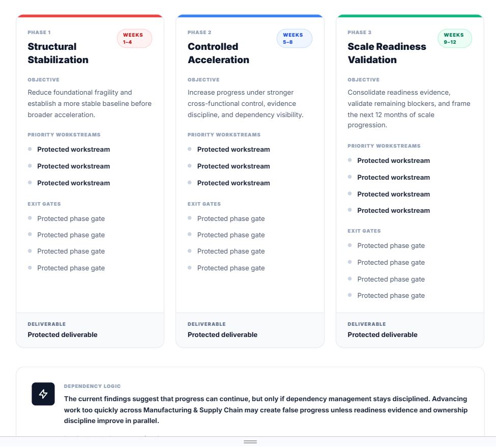Click last Protected phase gate in Phase 1
496x448 pixels.
[71, 268]
